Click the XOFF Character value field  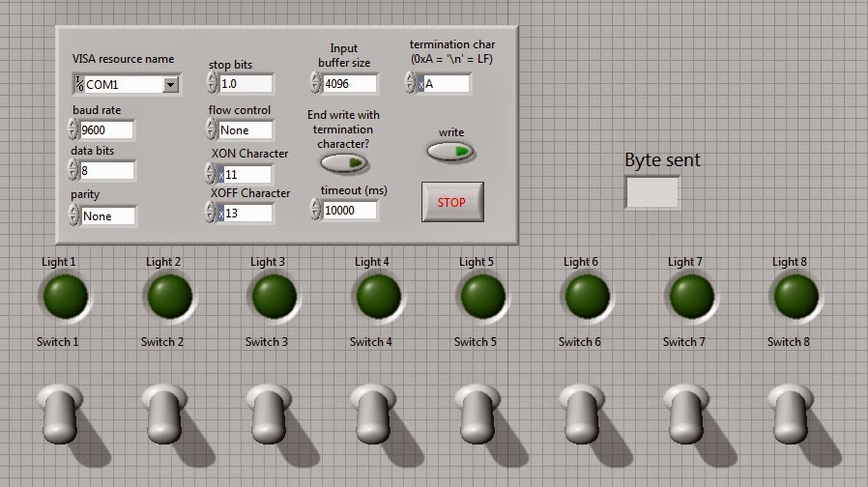tap(247, 213)
